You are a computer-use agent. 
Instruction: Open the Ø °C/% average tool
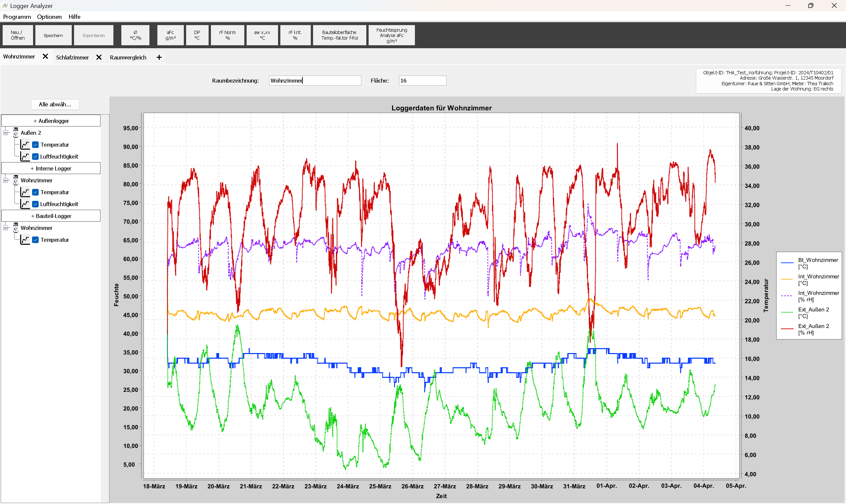(x=135, y=35)
